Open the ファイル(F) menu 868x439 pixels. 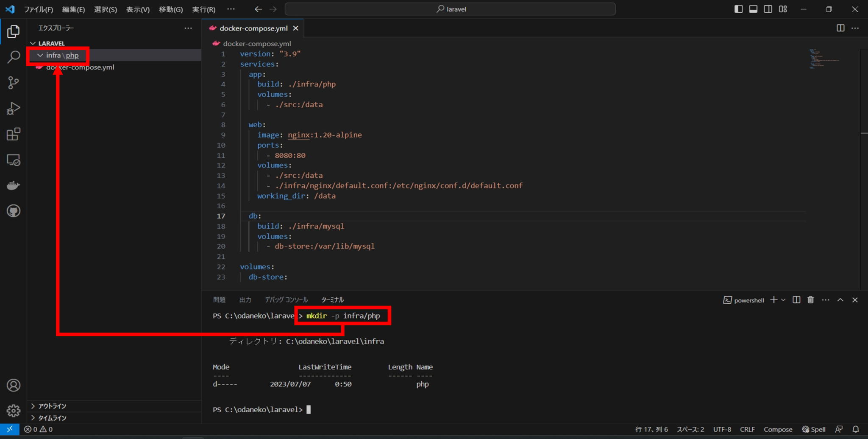coord(39,9)
